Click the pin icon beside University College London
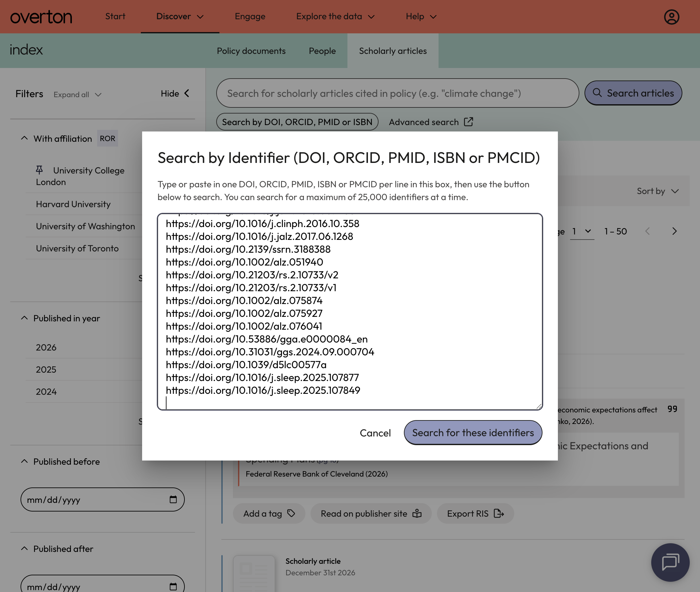Screen dimensions: 700x592 click(39, 170)
